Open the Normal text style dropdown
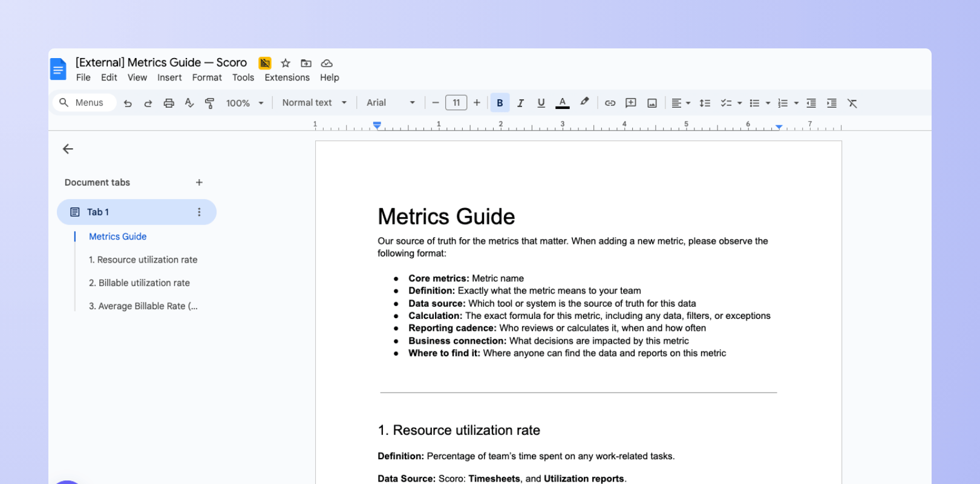The width and height of the screenshot is (980, 484). coord(315,103)
